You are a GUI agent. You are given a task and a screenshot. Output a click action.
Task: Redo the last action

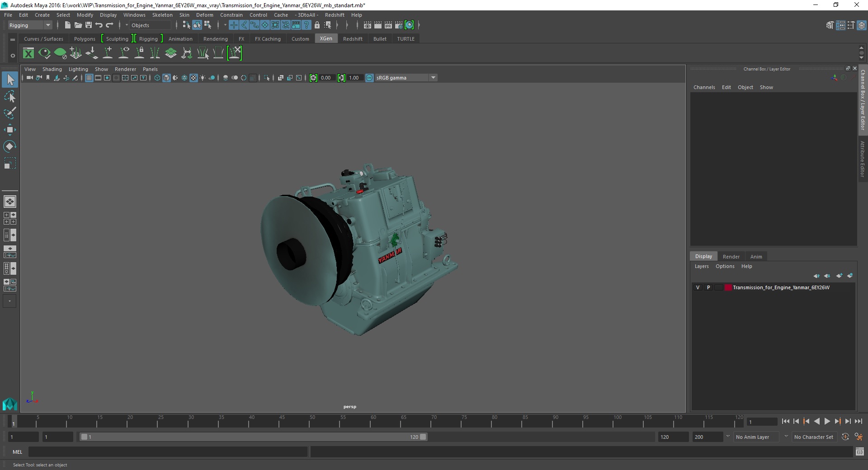[109, 25]
